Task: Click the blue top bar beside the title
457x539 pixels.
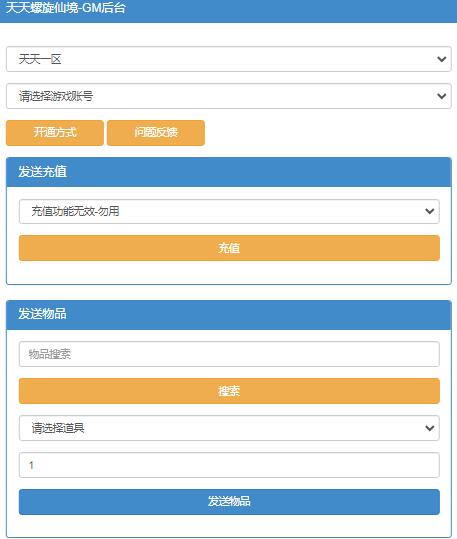Action: click(x=292, y=10)
